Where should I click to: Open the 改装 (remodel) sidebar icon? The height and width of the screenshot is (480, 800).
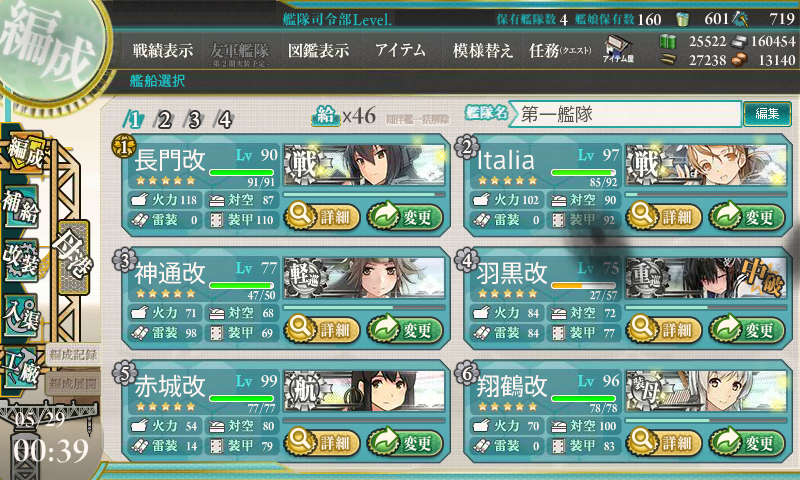(x=21, y=260)
